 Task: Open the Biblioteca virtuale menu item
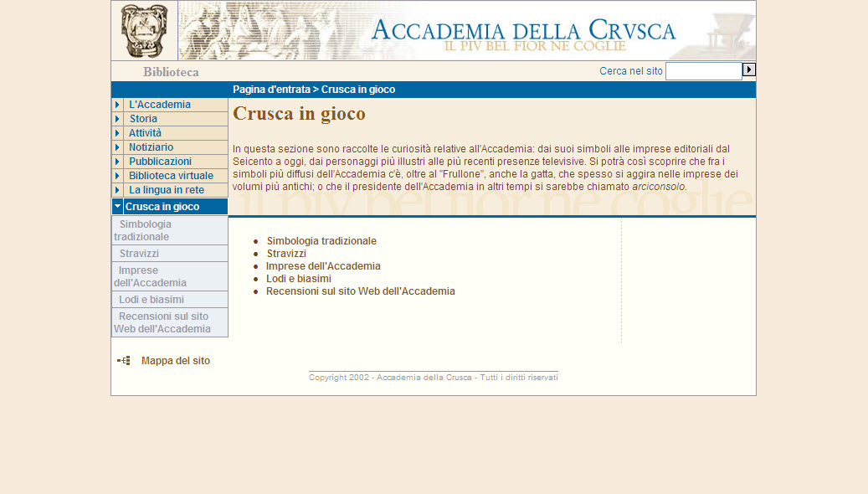[171, 176]
